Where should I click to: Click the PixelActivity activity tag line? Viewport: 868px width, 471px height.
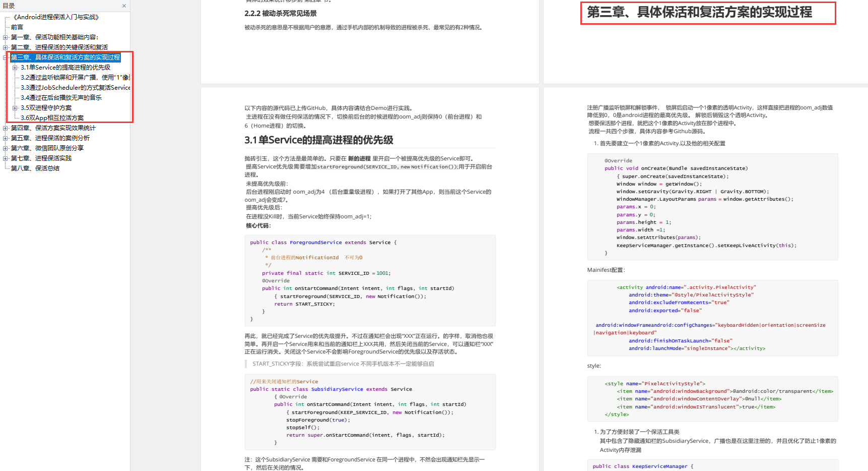click(686, 287)
